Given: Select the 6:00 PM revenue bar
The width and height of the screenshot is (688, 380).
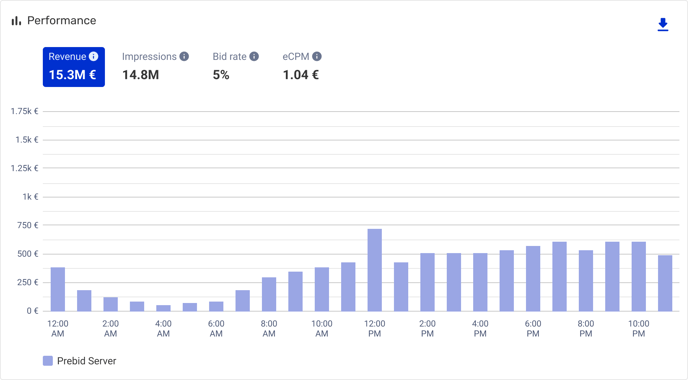Looking at the screenshot, I should (533, 279).
